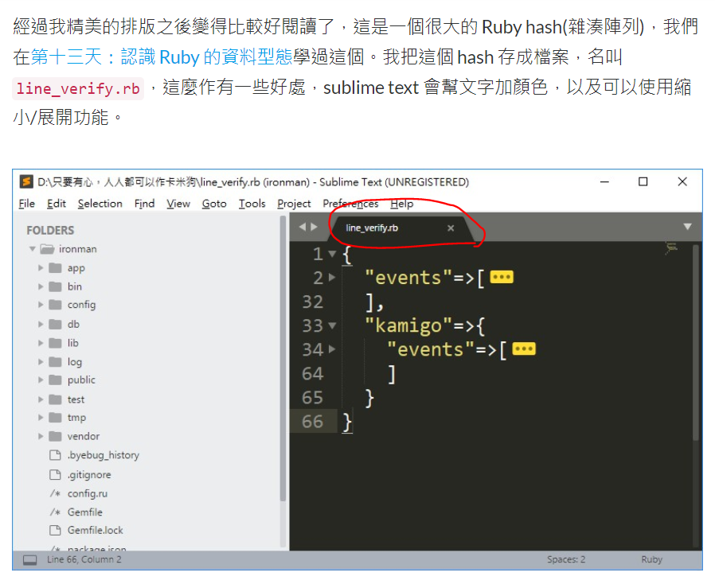Click the log folder icon
Screen dimensions: 715x588
[55, 361]
